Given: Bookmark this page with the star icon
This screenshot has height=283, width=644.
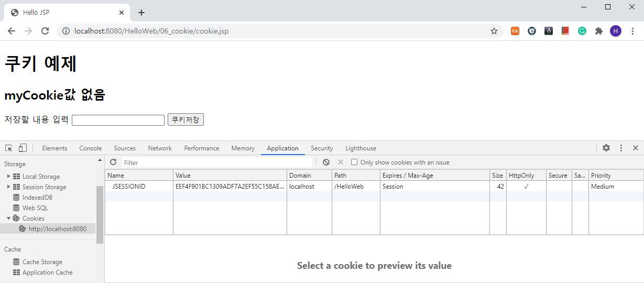Looking at the screenshot, I should (494, 31).
